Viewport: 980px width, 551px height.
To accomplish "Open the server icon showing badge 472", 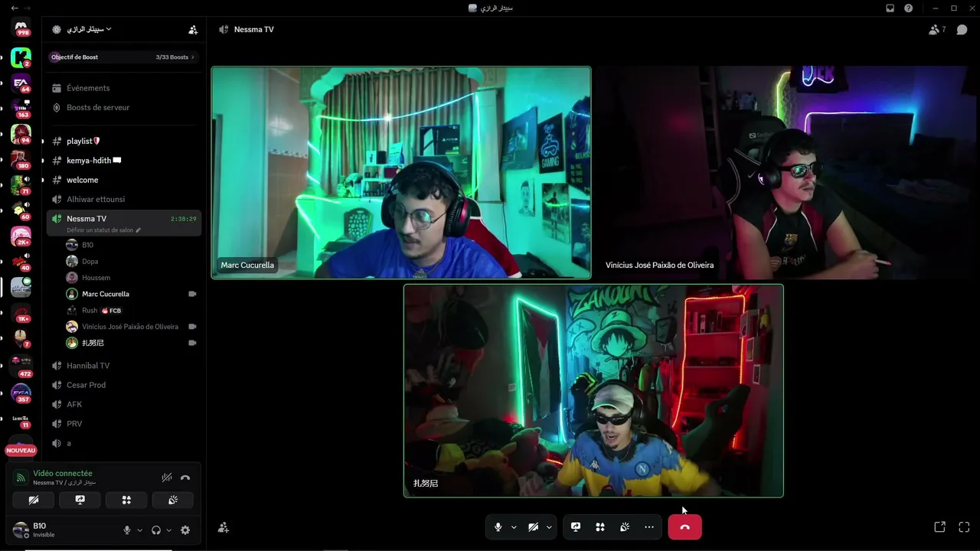I will point(21,367).
